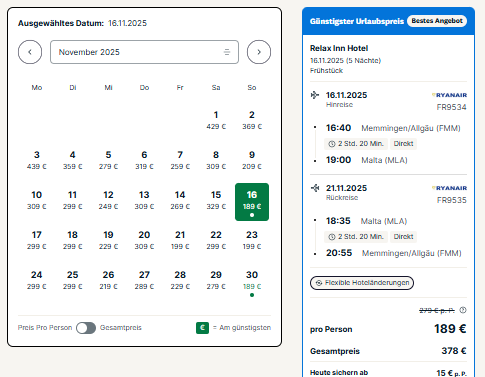The image size is (485, 377).
Task: Click the green euro cheapest legend icon
Action: point(202,328)
